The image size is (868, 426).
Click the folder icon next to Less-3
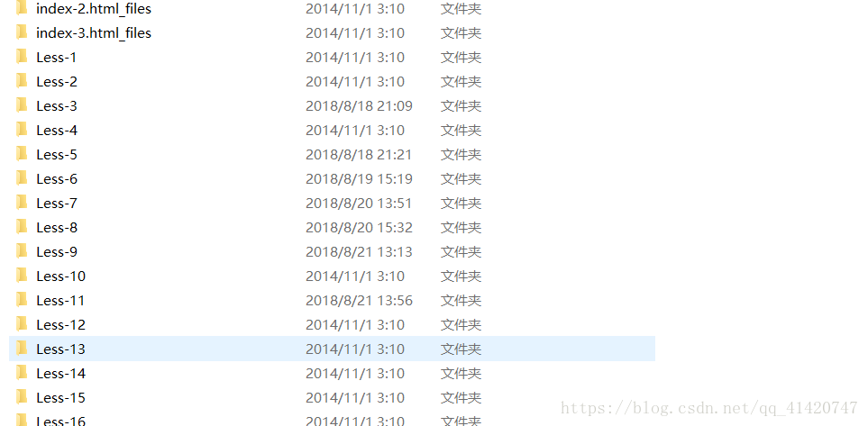[x=22, y=105]
